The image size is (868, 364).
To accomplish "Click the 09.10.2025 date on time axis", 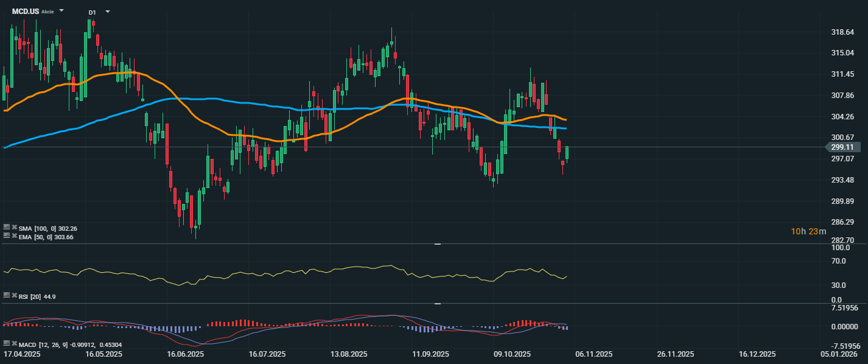I will [x=512, y=354].
